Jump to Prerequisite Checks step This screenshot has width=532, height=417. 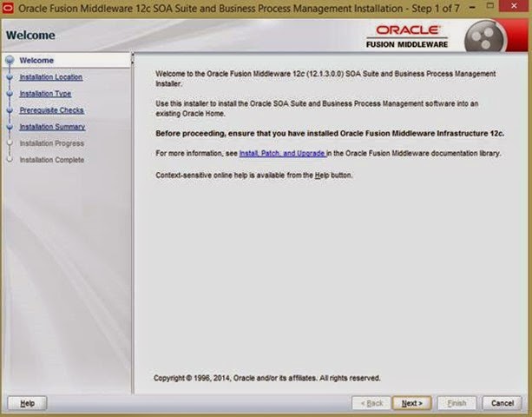[51, 110]
